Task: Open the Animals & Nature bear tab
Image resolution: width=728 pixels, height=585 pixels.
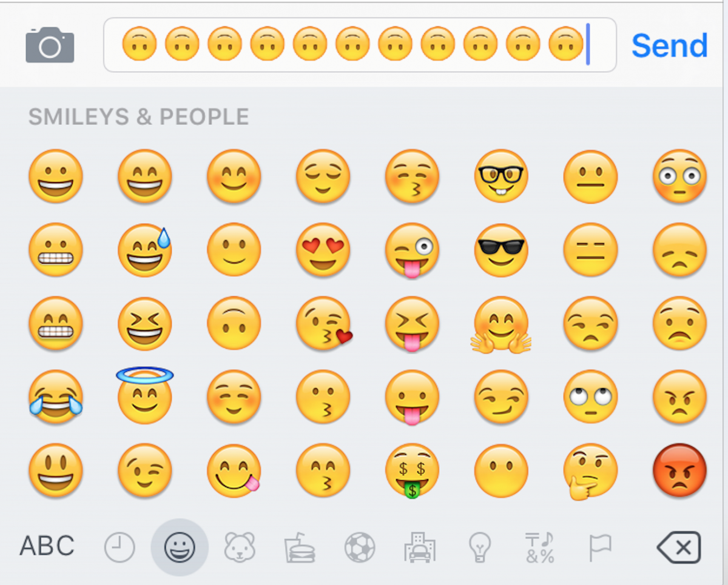Action: pos(240,547)
